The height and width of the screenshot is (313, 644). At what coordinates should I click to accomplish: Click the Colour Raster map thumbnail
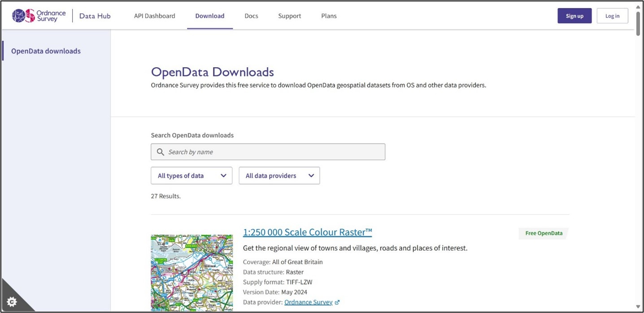(x=192, y=273)
